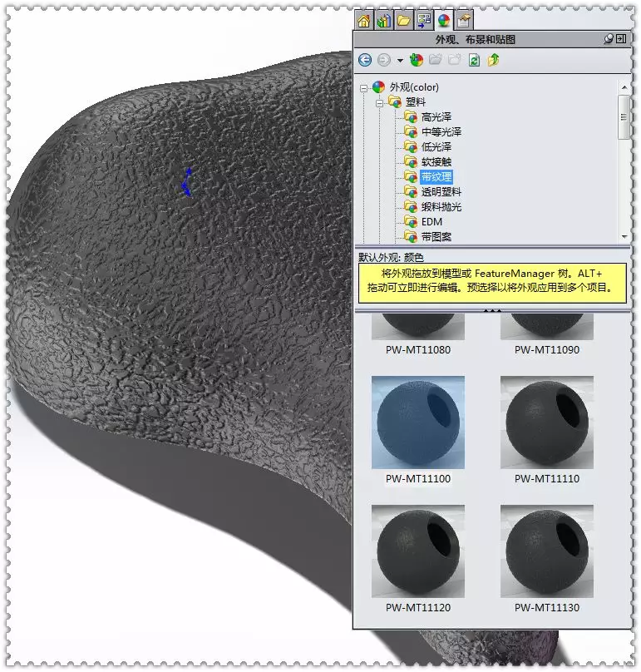Click the 缎料抛光 folder icon

(411, 206)
